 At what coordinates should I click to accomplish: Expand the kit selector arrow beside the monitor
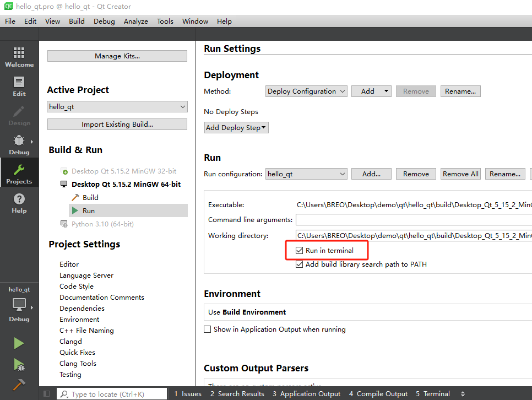[32, 307]
